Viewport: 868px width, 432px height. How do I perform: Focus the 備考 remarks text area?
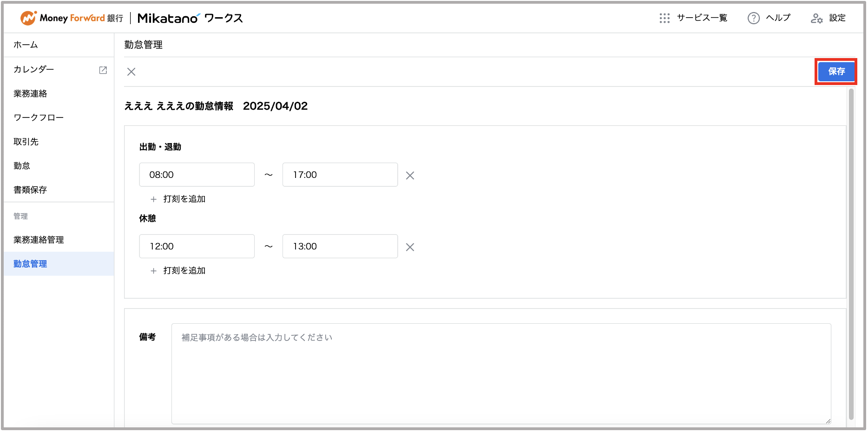click(x=501, y=374)
